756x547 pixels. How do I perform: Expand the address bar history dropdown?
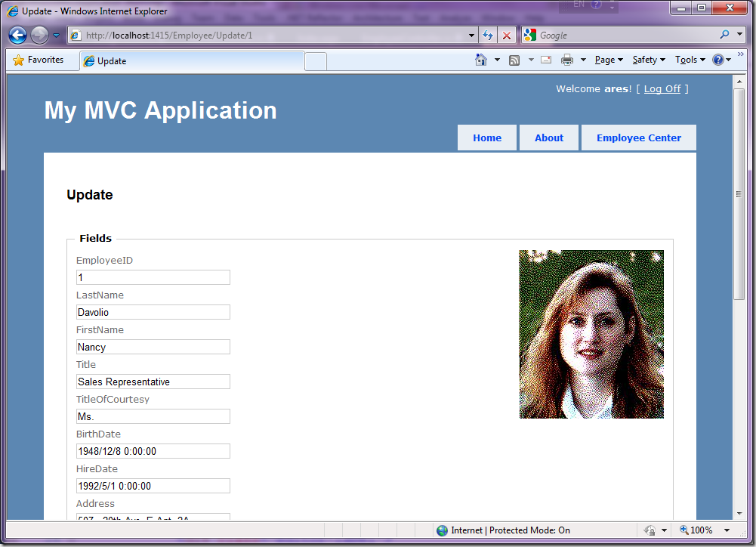pos(472,36)
